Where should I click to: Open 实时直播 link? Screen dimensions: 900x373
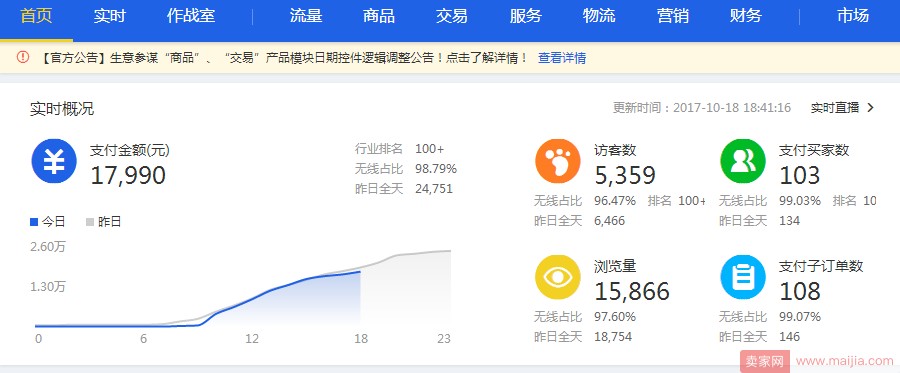click(835, 107)
